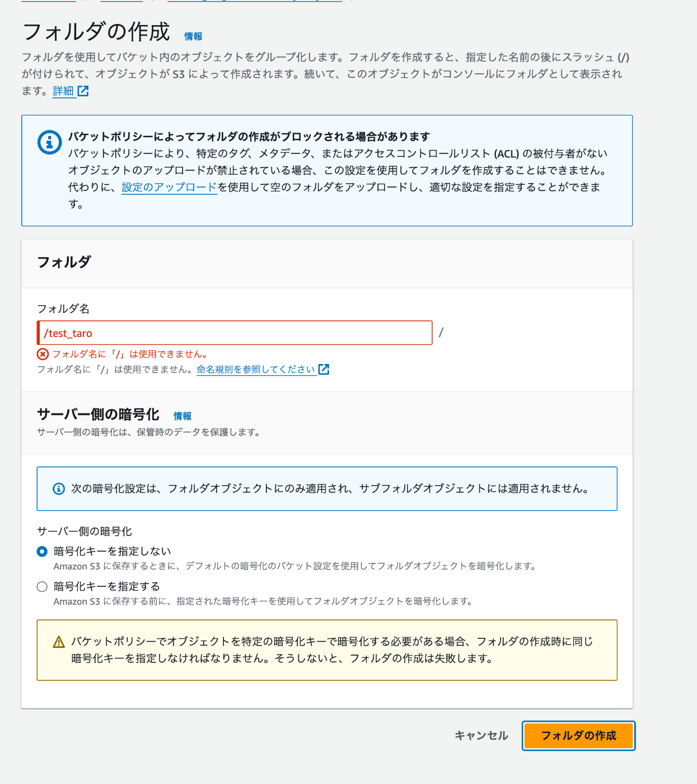
Task: Click the red error icon under folder name
Action: pyautogui.click(x=43, y=354)
